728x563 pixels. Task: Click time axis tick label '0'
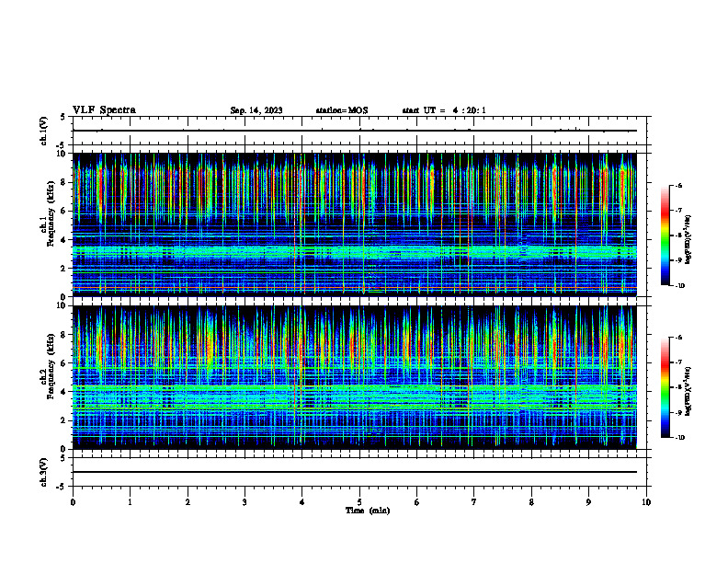click(73, 502)
